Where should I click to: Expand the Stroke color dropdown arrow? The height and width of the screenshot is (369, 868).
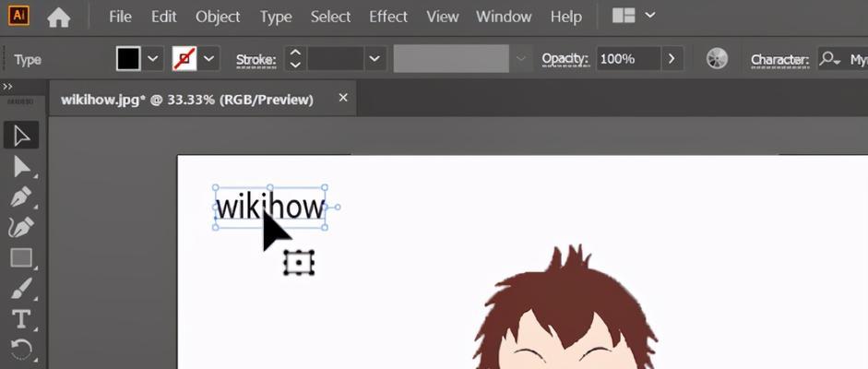[x=208, y=59]
